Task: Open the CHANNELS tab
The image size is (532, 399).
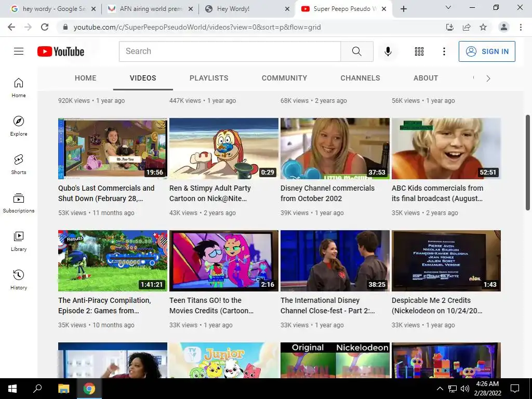Action: pyautogui.click(x=361, y=78)
